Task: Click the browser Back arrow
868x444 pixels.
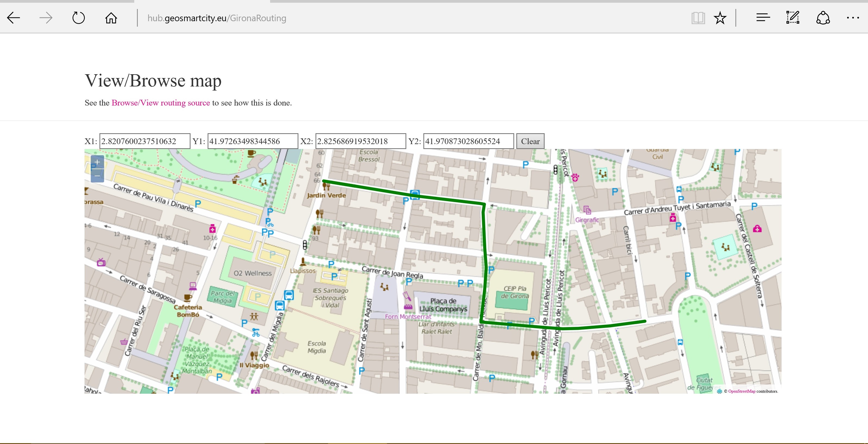Action: click(x=14, y=18)
